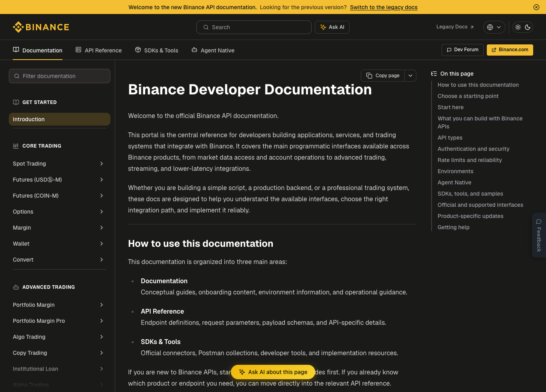Screen dimensions: 546x392
Task: Click Ask AI about this page
Action: pyautogui.click(x=273, y=372)
